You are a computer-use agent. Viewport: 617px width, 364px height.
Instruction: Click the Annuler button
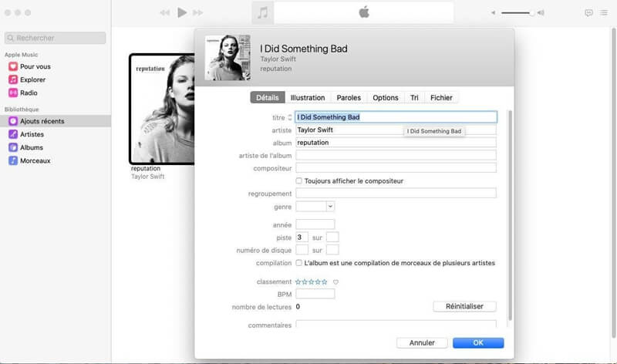(422, 342)
